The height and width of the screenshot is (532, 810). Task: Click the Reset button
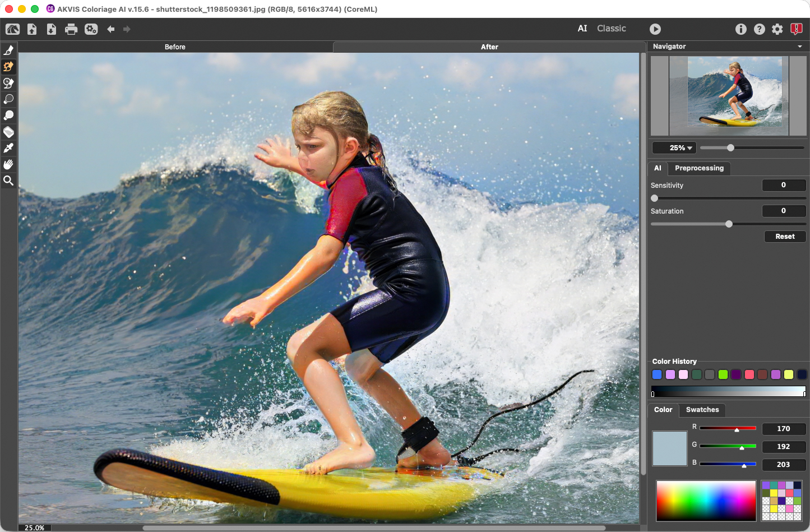785,237
